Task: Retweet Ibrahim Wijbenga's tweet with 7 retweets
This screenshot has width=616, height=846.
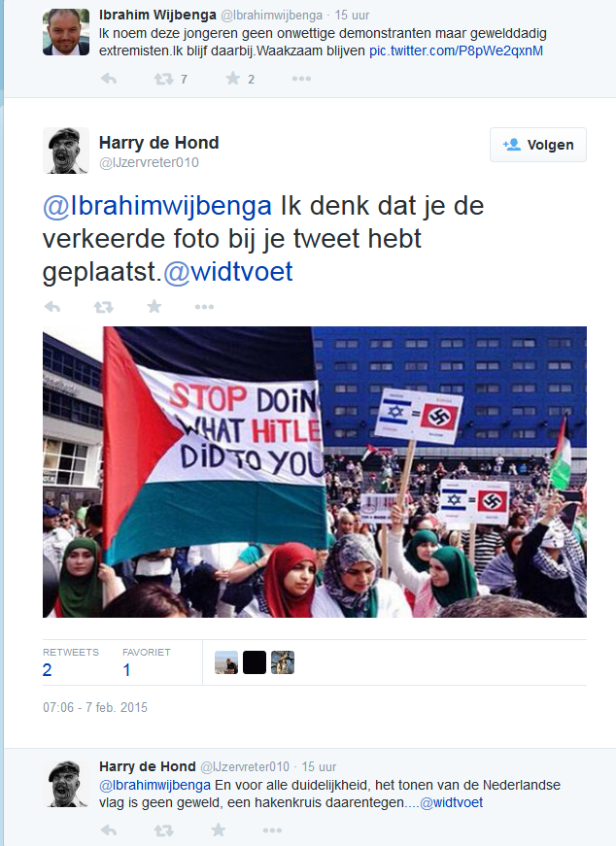Action: (x=163, y=80)
